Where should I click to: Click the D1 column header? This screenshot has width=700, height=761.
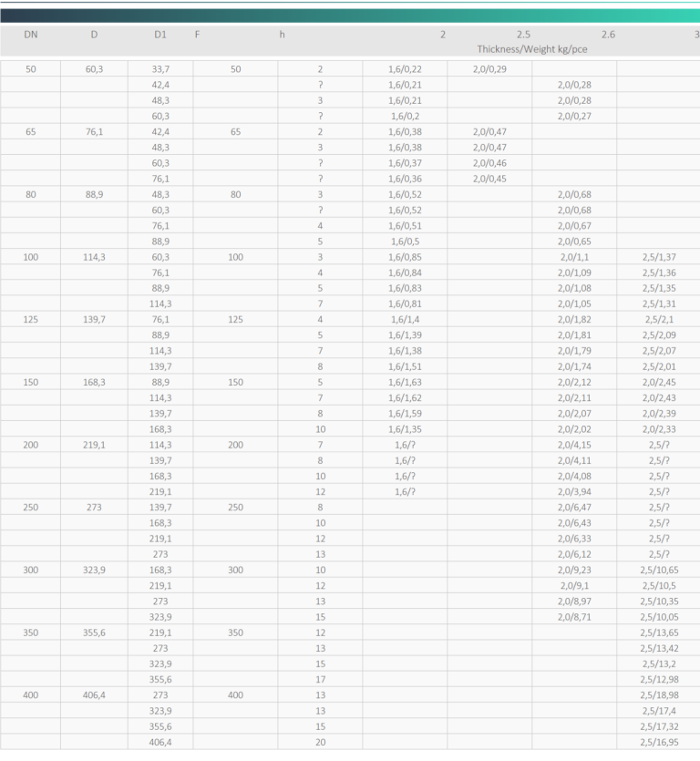160,34
